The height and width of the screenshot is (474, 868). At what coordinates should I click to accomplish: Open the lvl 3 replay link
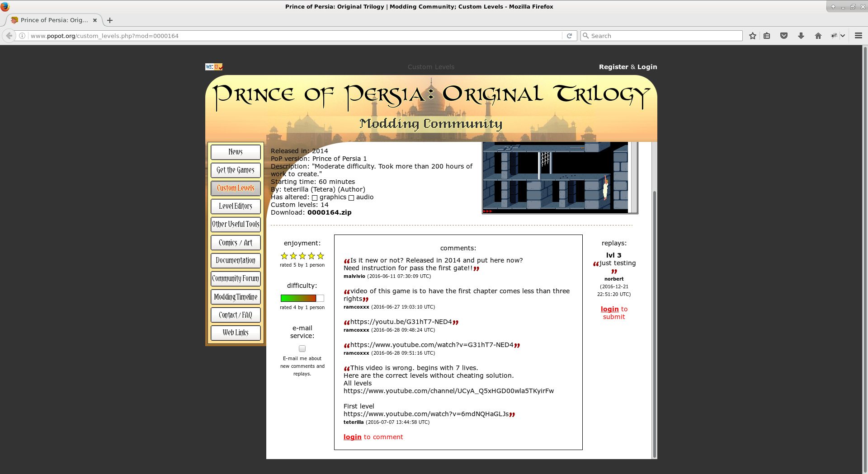pyautogui.click(x=614, y=255)
